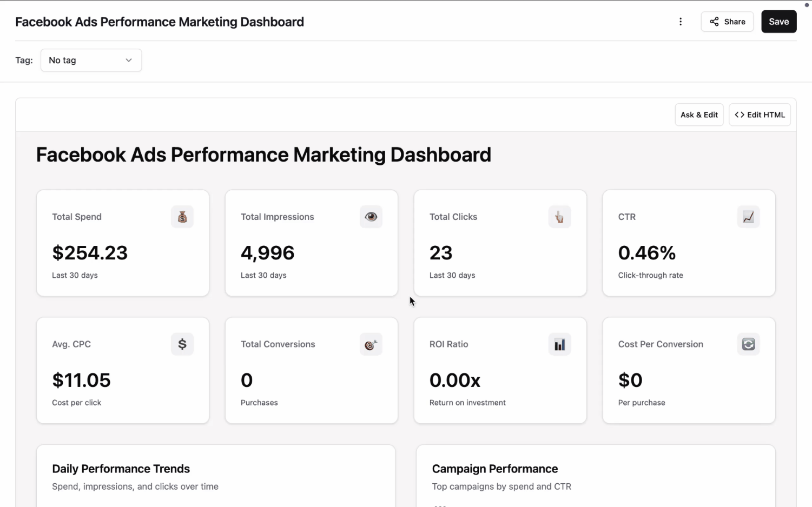The width and height of the screenshot is (812, 507).
Task: Click the 0.00x ROI Ratio value
Action: tap(455, 380)
